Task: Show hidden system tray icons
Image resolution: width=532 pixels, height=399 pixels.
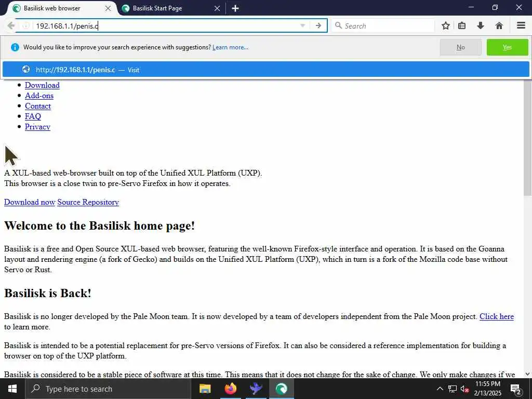Action: (x=440, y=389)
